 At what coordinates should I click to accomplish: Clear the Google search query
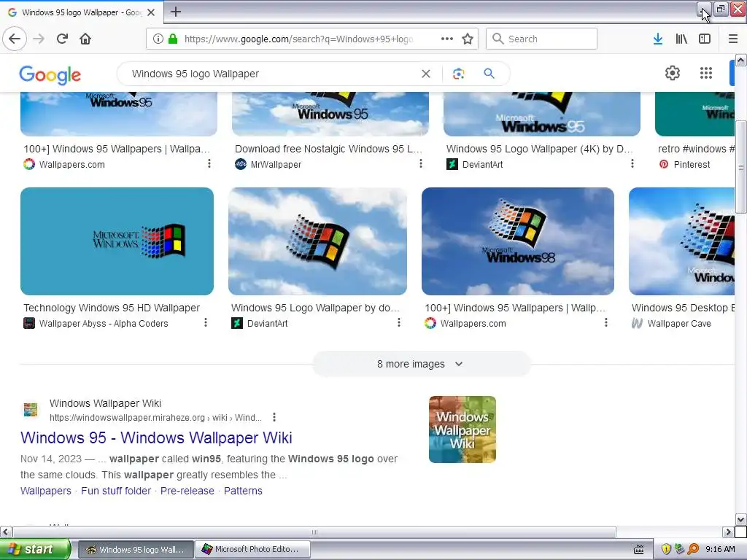click(x=426, y=74)
